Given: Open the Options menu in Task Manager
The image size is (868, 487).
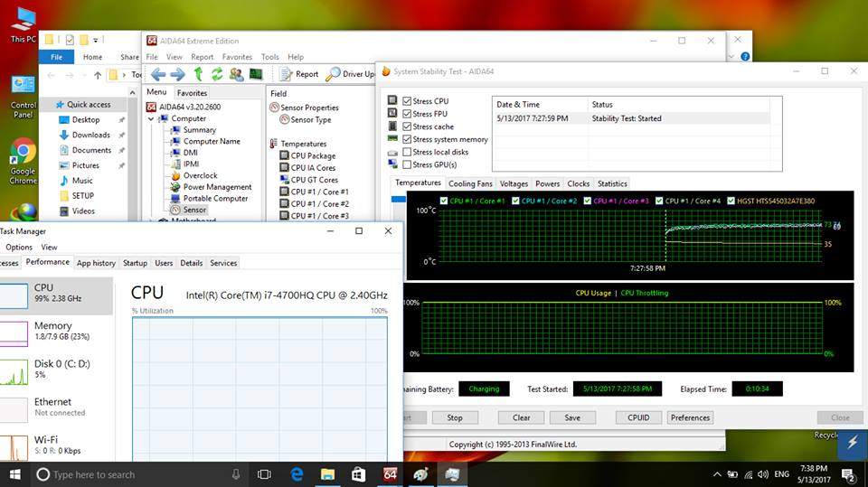Looking at the screenshot, I should [19, 248].
